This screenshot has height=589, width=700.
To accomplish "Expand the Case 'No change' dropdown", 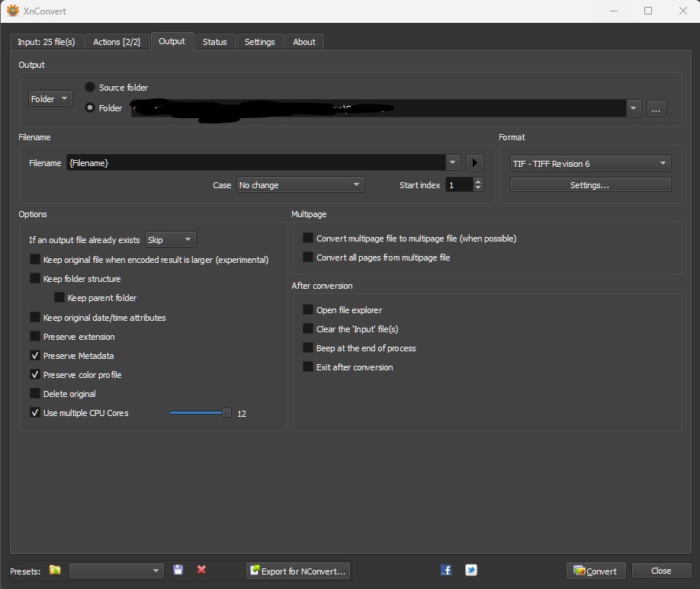I will (x=300, y=185).
